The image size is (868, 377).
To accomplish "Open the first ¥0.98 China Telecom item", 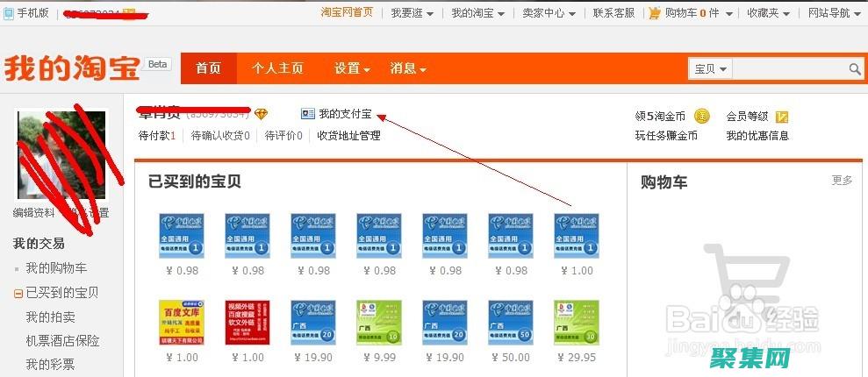I will (x=182, y=236).
